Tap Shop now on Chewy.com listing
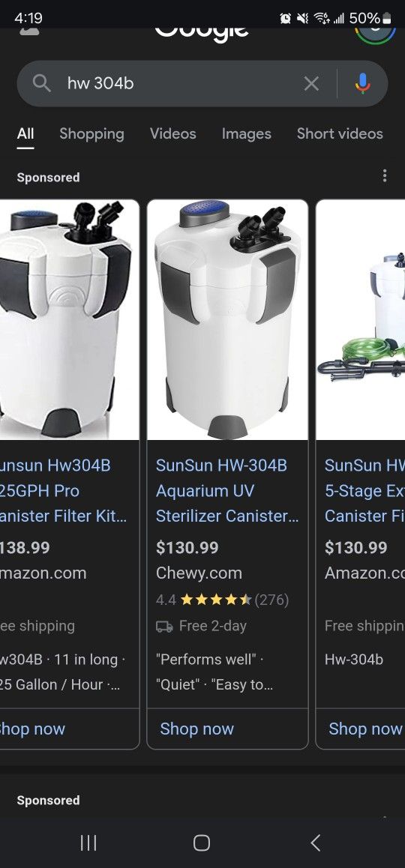405x868 pixels. click(196, 729)
